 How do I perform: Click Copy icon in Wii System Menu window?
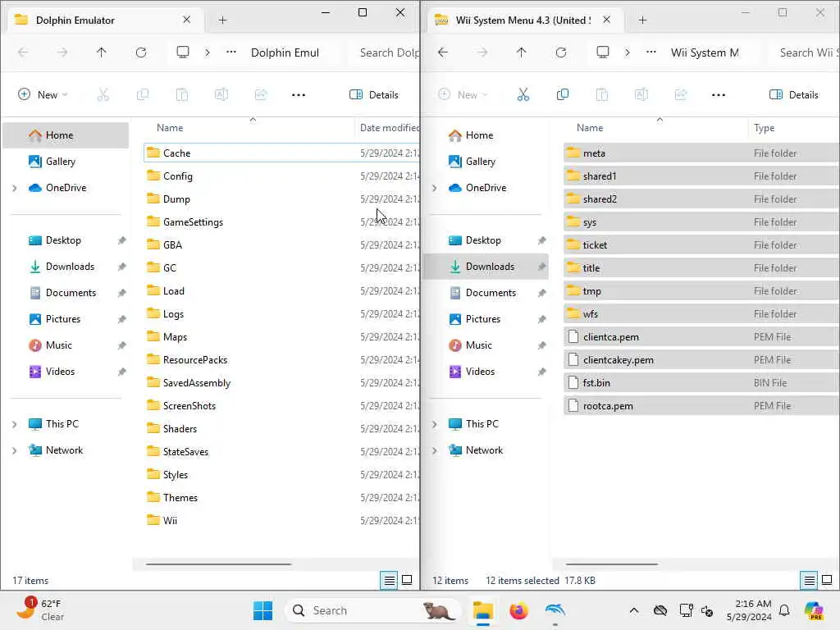point(562,95)
